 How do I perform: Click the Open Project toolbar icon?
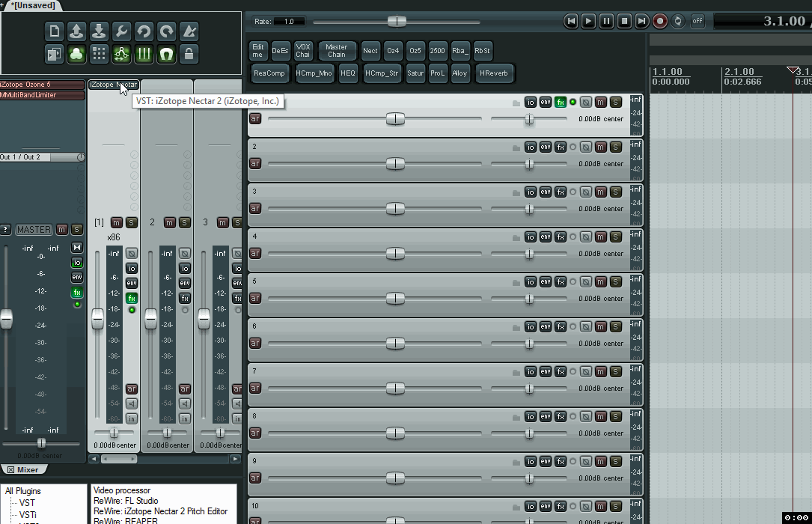(76, 31)
